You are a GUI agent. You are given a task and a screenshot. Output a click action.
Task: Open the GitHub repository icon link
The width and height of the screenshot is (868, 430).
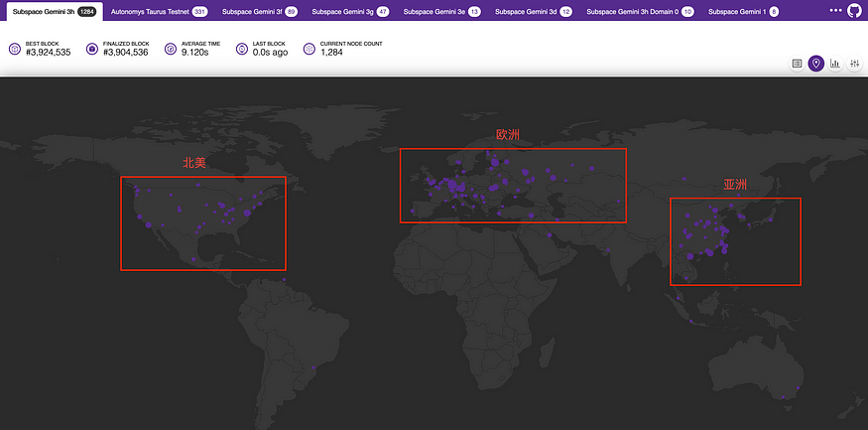pos(855,11)
